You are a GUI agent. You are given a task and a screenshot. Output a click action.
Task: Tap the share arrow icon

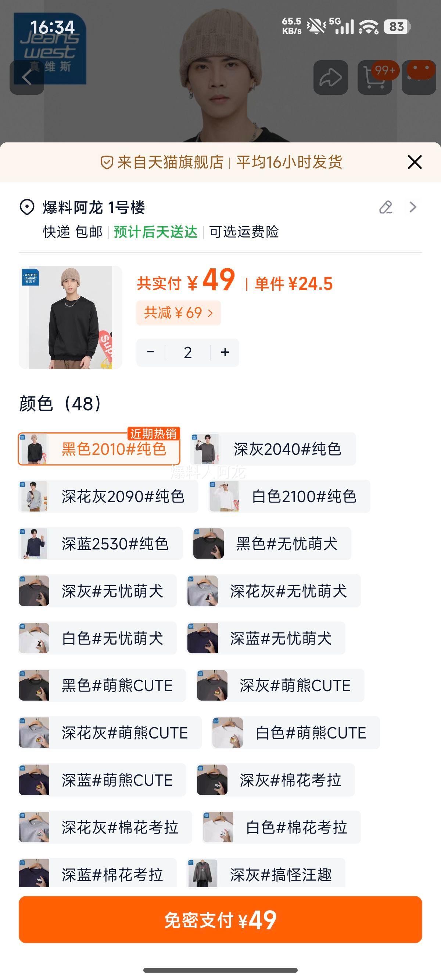[x=330, y=77]
